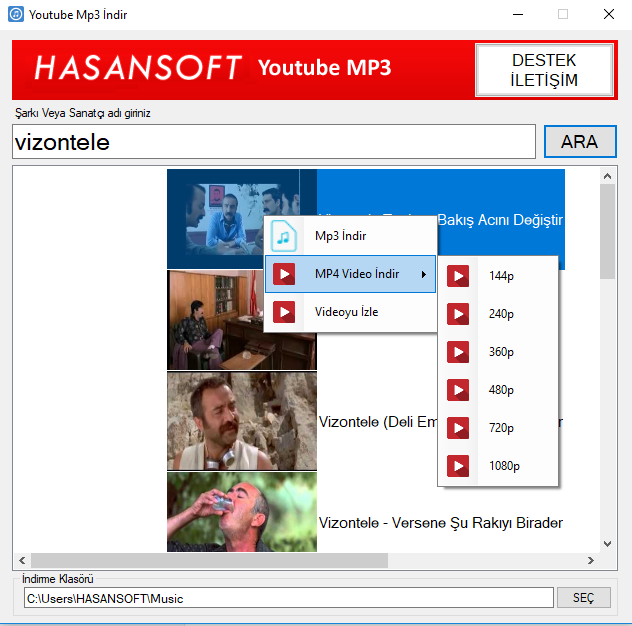Click the horizontal scrollbar right arrow
The height and width of the screenshot is (626, 632).
point(590,560)
